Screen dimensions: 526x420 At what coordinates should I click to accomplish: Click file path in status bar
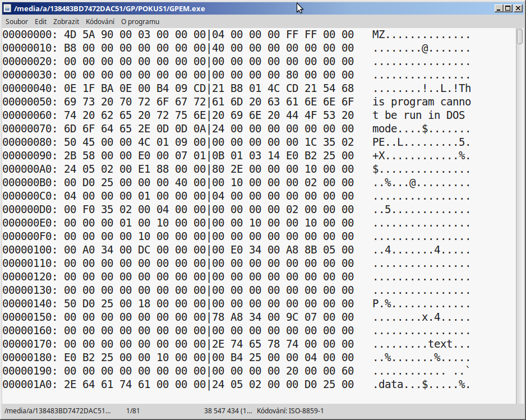57,410
